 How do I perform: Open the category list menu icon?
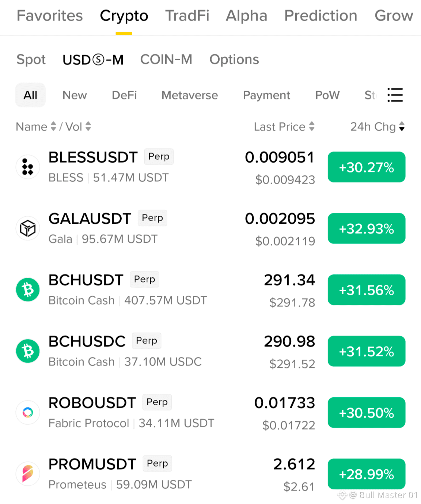(x=395, y=95)
